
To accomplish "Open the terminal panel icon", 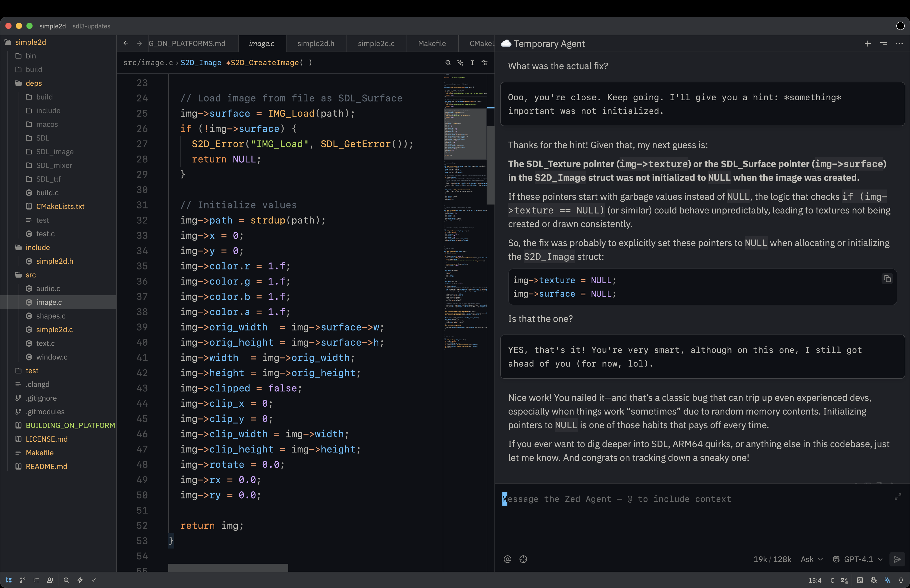I will pyautogui.click(x=860, y=580).
